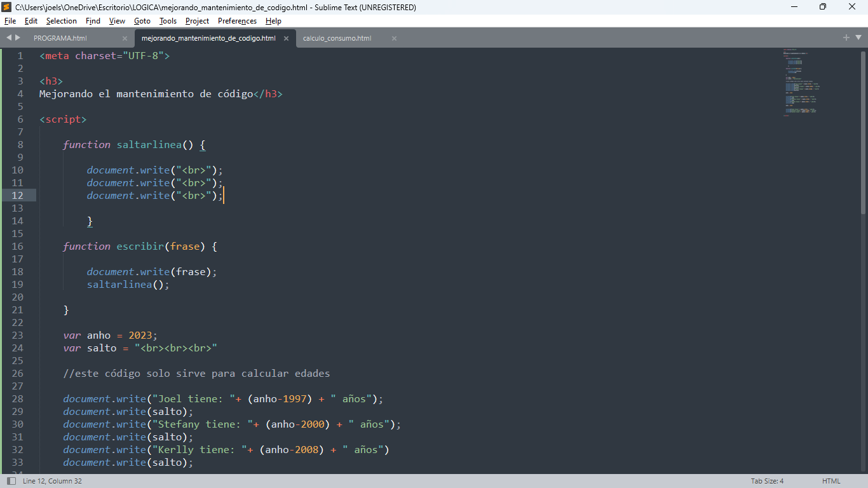Select the mejorando_mantenimiento_de_codigo.html tab
This screenshot has height=488, width=868.
[208, 38]
